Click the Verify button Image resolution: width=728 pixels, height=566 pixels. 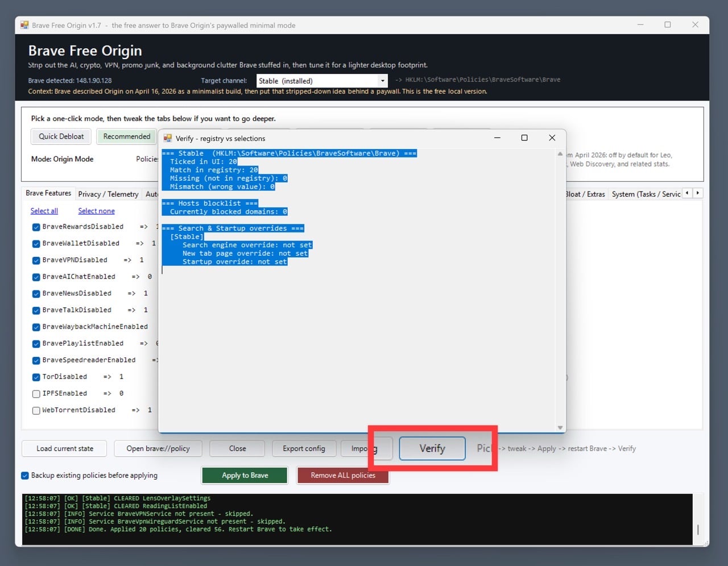432,448
